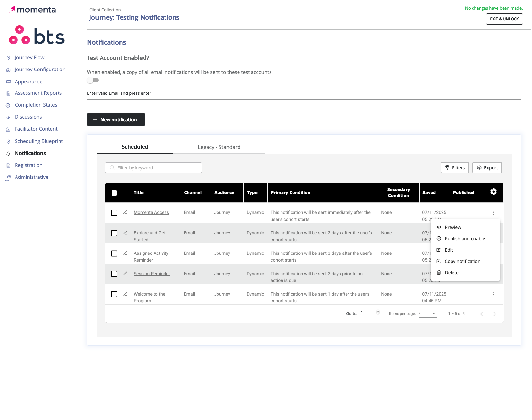Export the notifications list

[x=487, y=168]
